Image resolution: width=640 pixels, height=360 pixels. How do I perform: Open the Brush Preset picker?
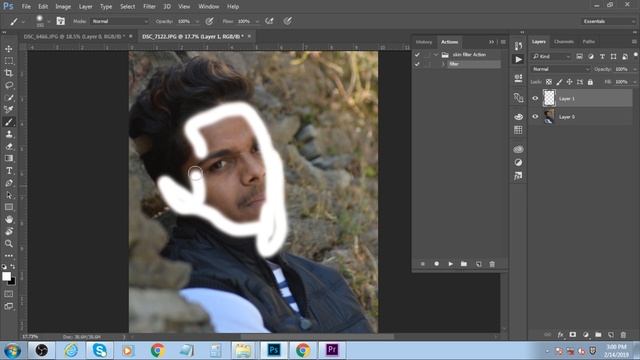(42, 21)
